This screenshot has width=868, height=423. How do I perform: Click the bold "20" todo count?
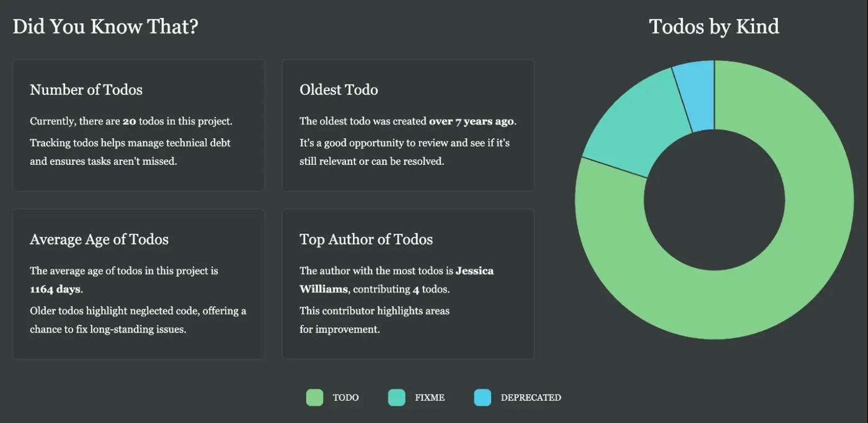(129, 122)
